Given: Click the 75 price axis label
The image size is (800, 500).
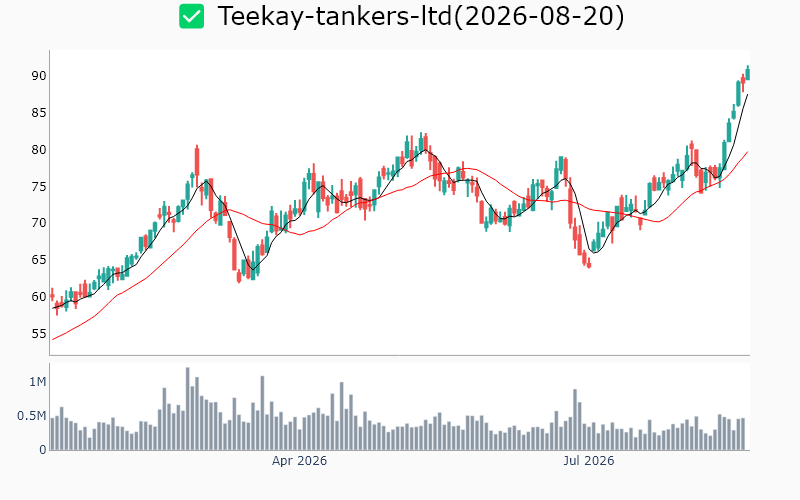Looking at the screenshot, I should click(x=39, y=187).
